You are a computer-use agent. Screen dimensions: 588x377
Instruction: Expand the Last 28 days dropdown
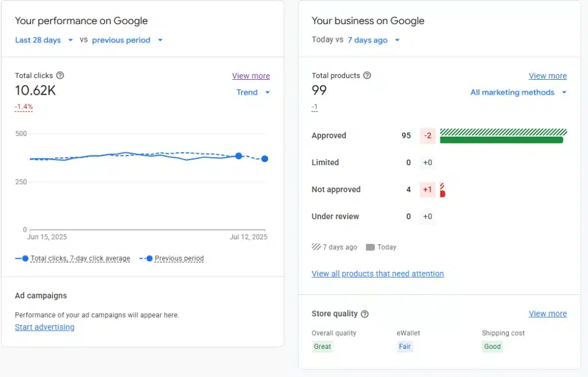(x=44, y=40)
